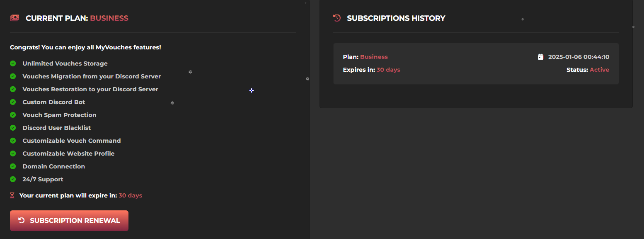The image size is (644, 239).
Task: Click the 30 days expiry text in history
Action: tap(388, 70)
